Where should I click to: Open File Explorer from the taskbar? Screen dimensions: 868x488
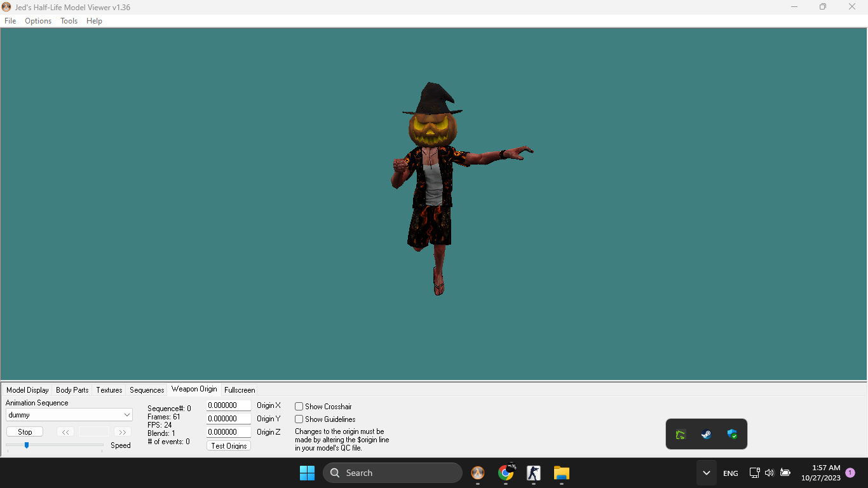point(561,473)
